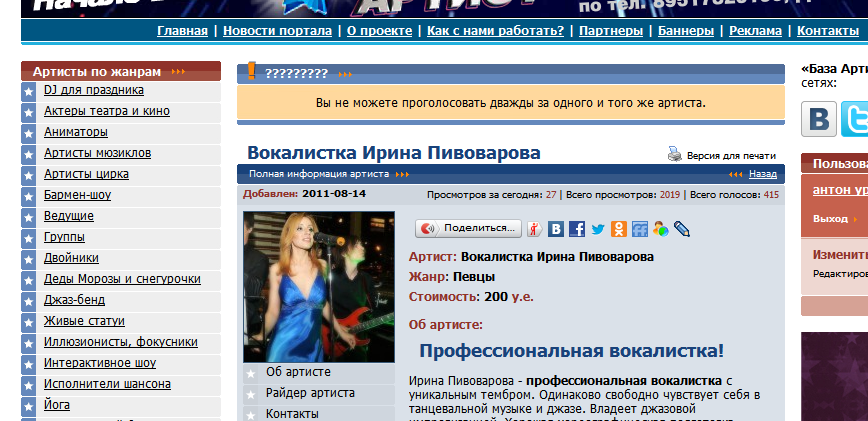Open Новости портала navigation item
Screen dimensions: 868x421
click(x=277, y=30)
